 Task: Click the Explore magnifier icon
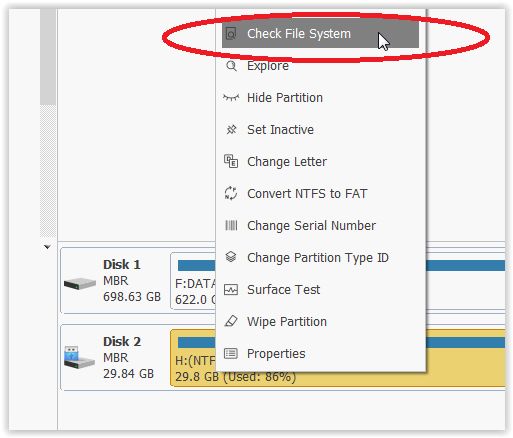pos(231,66)
